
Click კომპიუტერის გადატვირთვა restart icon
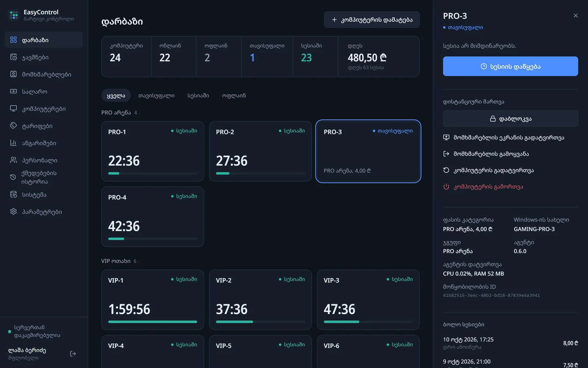click(446, 170)
